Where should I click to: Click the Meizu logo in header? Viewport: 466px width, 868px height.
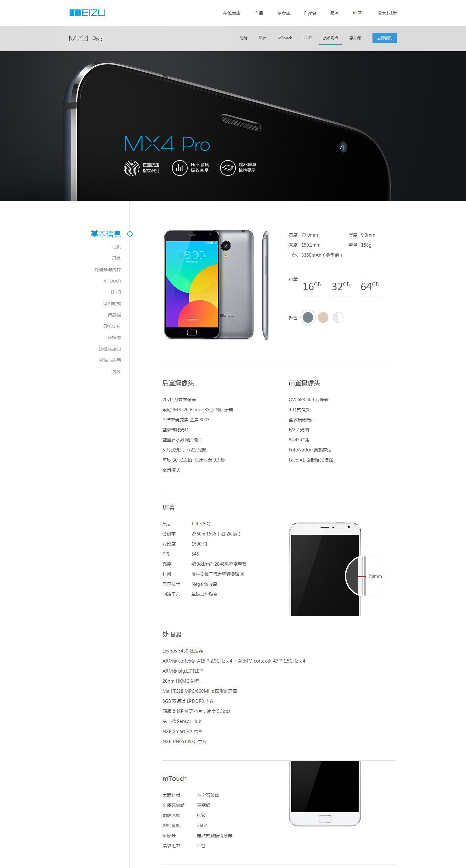pyautogui.click(x=87, y=13)
